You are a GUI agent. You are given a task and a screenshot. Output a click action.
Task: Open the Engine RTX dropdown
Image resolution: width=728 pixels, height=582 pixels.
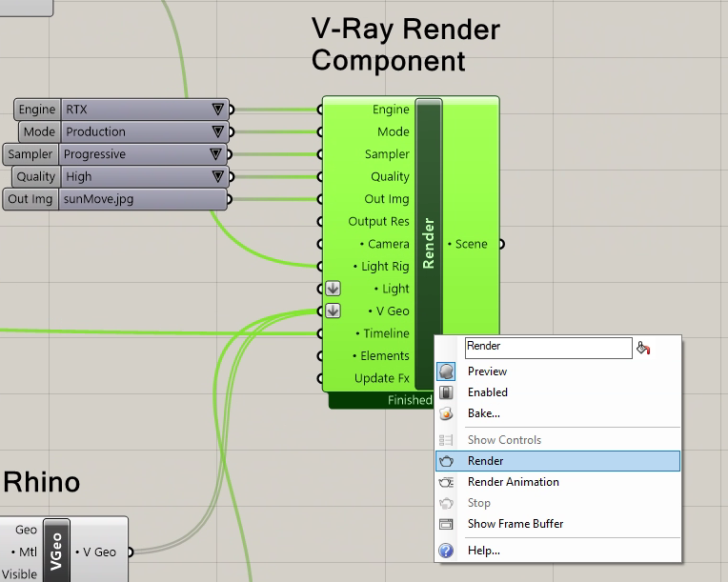[217, 110]
